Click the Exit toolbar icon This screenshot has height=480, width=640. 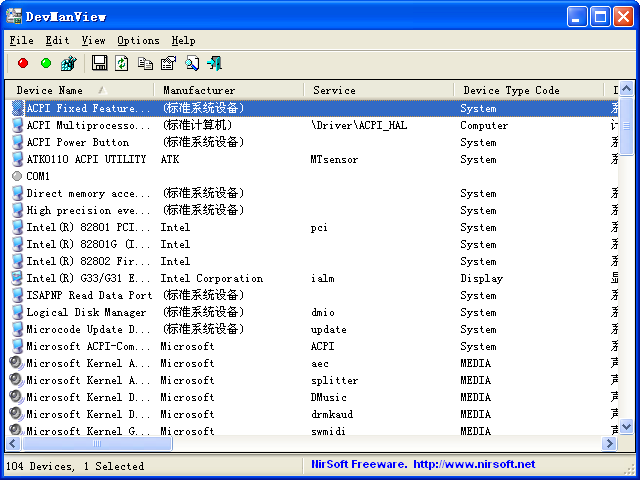tap(215, 63)
